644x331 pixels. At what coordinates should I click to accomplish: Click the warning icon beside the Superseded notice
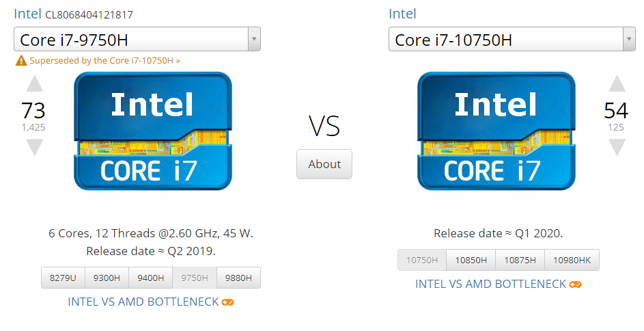21,61
